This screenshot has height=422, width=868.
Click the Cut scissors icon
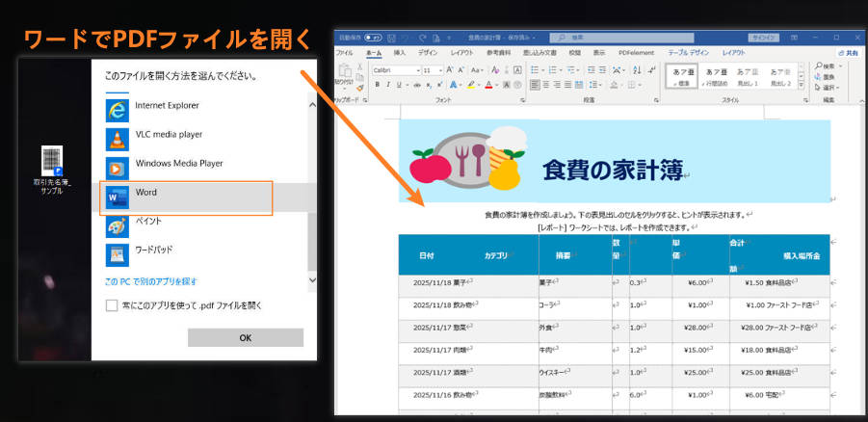[360, 66]
